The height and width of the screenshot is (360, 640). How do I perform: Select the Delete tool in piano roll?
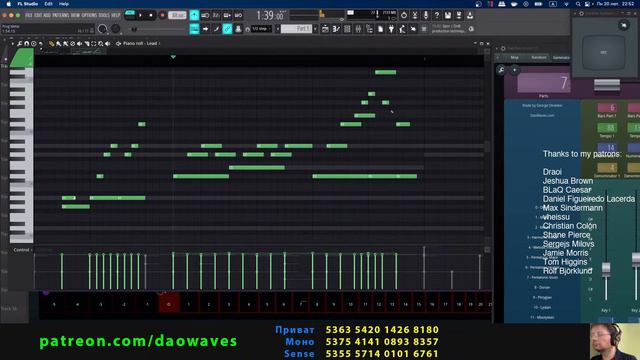(x=72, y=43)
